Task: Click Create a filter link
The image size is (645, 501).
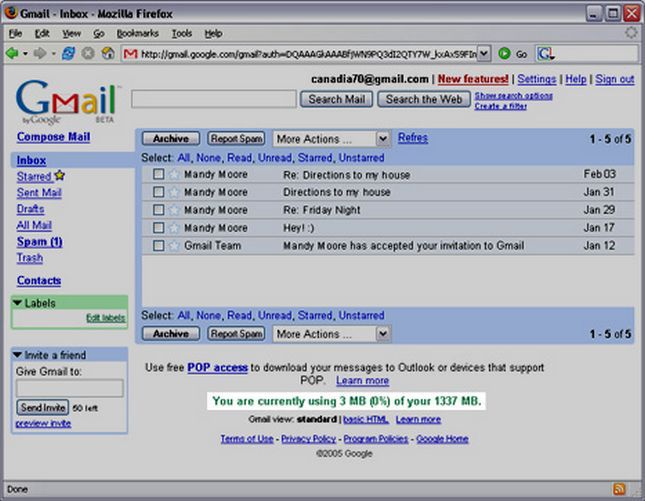Action: 501,106
